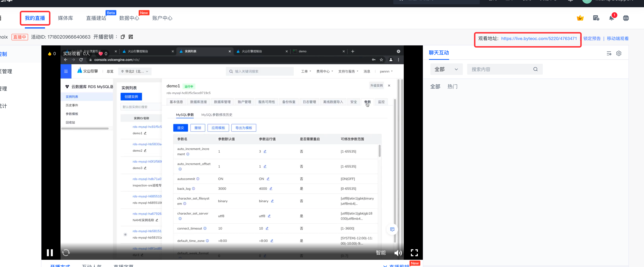Click the console keyword search box
644x267 pixels.
coord(260,72)
